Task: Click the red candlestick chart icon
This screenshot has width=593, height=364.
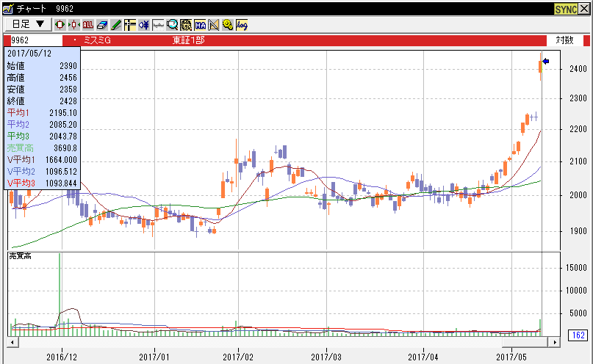Action: 60,24
